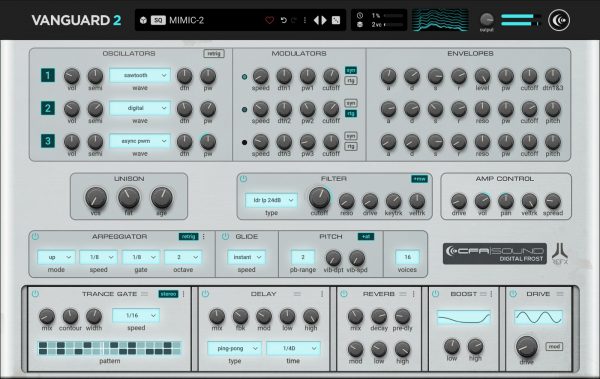
Task: Open oscillator 3 async pwm wave dropdown
Action: (x=140, y=141)
